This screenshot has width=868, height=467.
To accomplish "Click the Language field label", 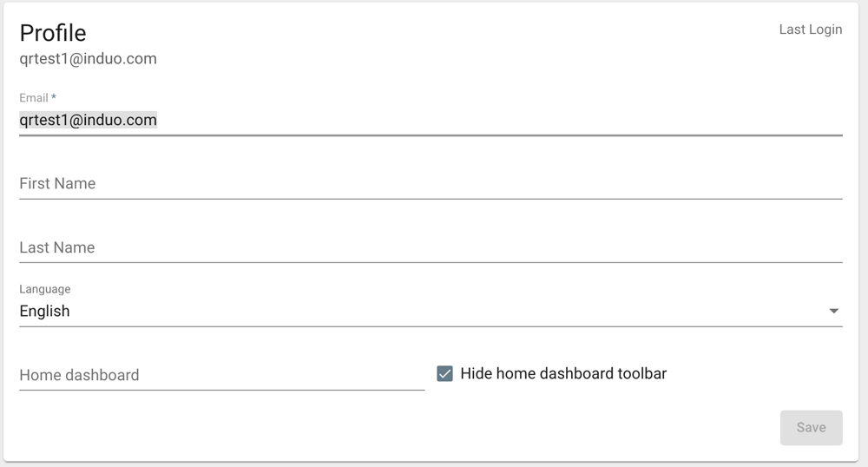I will click(x=45, y=289).
